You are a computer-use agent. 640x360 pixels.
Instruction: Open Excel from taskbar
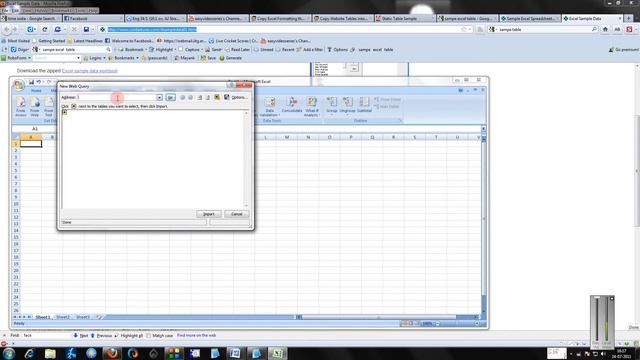pos(278,353)
